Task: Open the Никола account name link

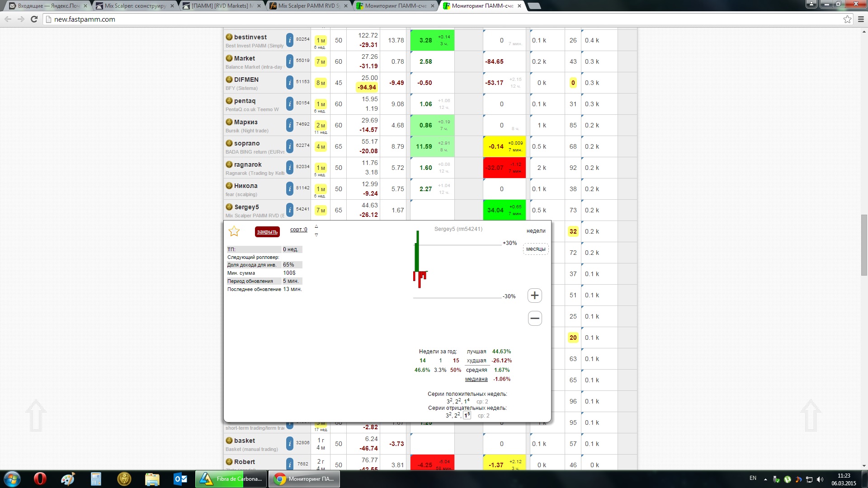Action: [246, 186]
